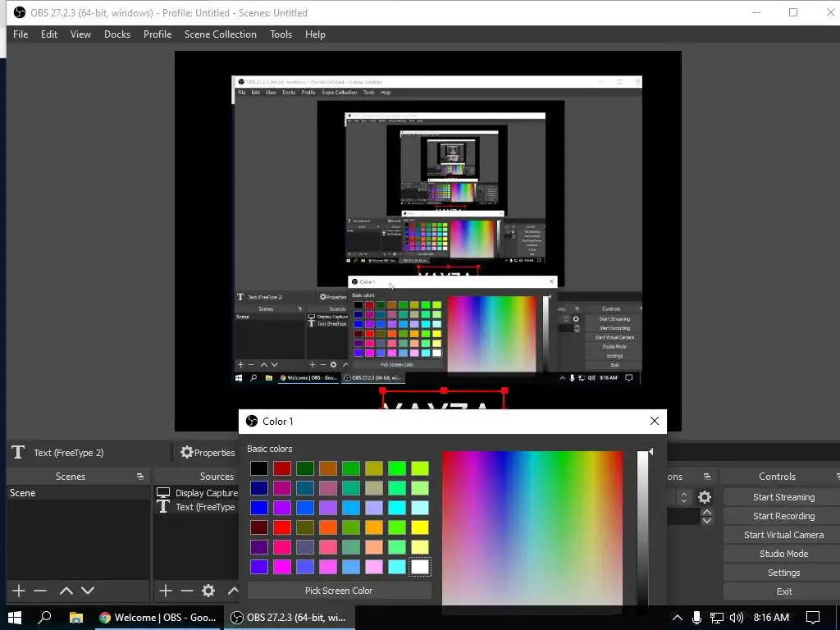This screenshot has width=840, height=630.
Task: Pick a hue in the rainbow color spectrum field
Action: [532, 528]
